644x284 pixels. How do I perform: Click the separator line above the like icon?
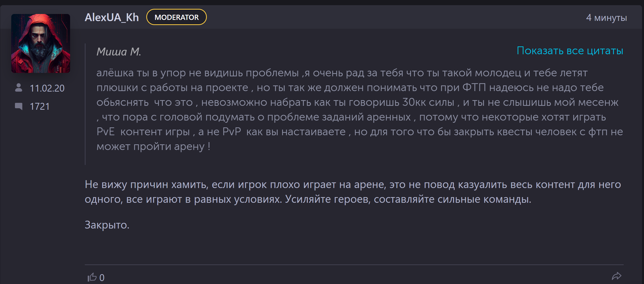354,264
